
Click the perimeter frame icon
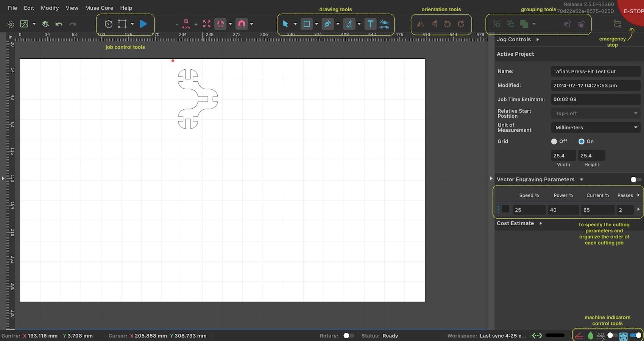click(x=122, y=24)
